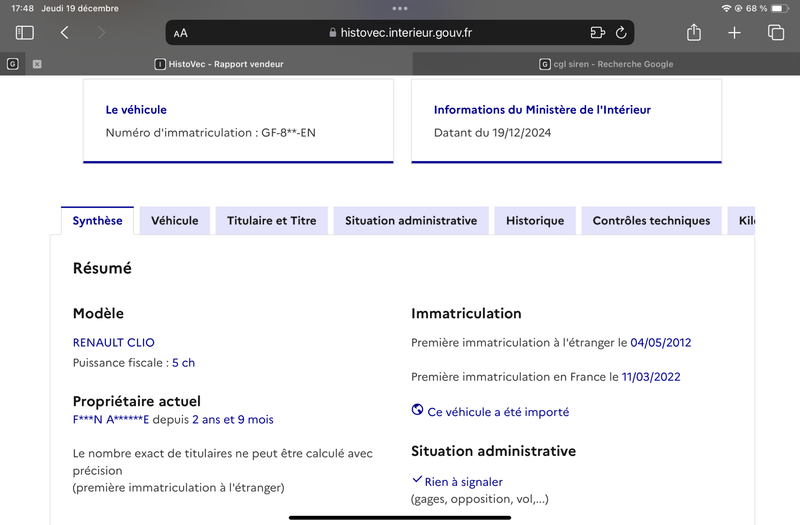Close the tab with the X icon

click(x=37, y=64)
